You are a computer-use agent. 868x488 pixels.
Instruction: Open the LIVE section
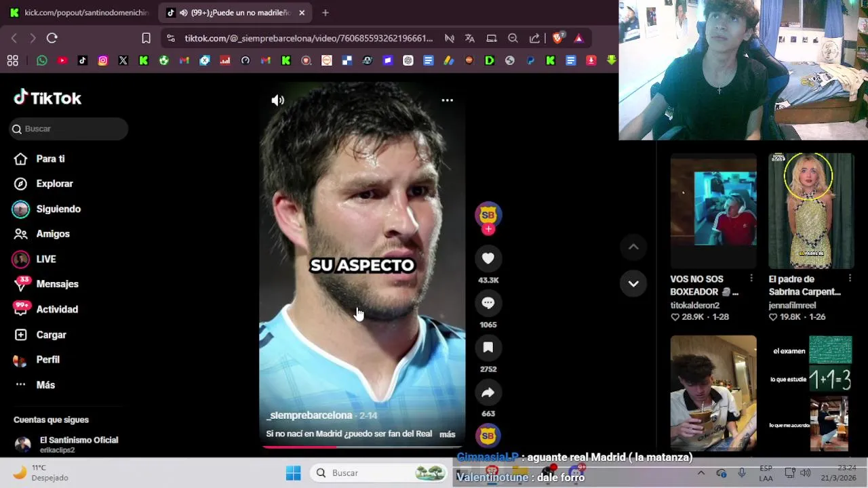click(x=35, y=259)
